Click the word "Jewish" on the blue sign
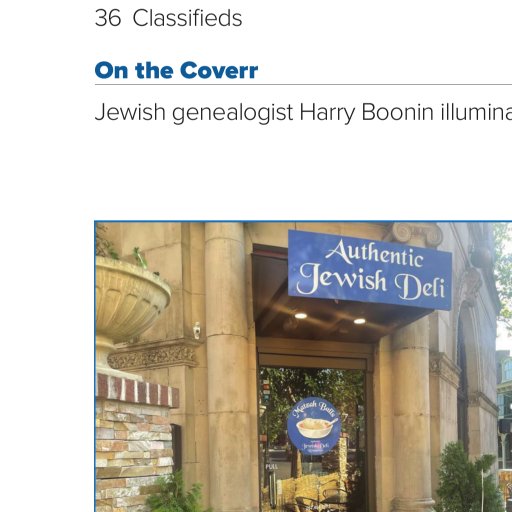Viewport: 512px width, 512px height. (342, 278)
